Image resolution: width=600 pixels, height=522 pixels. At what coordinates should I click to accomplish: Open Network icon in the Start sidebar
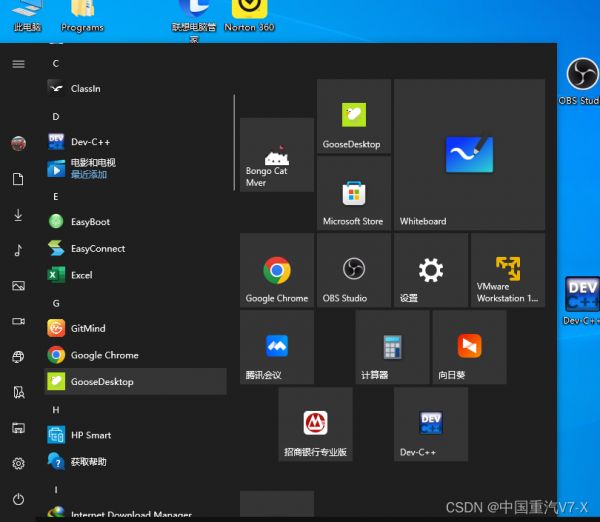click(x=18, y=357)
